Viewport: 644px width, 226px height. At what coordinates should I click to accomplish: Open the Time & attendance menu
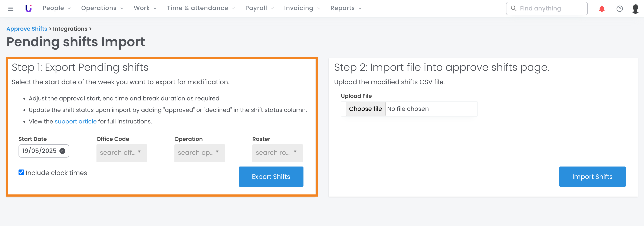click(x=201, y=8)
